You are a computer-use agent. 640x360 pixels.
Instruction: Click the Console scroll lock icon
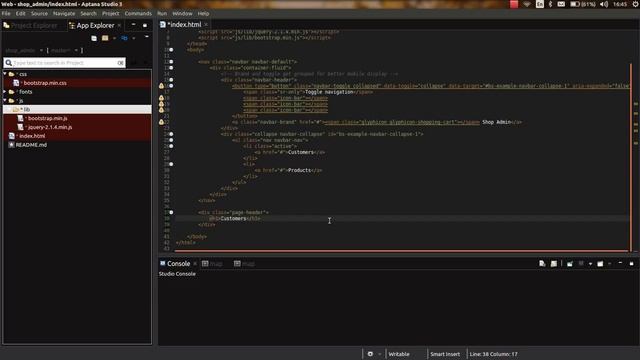[554, 264]
